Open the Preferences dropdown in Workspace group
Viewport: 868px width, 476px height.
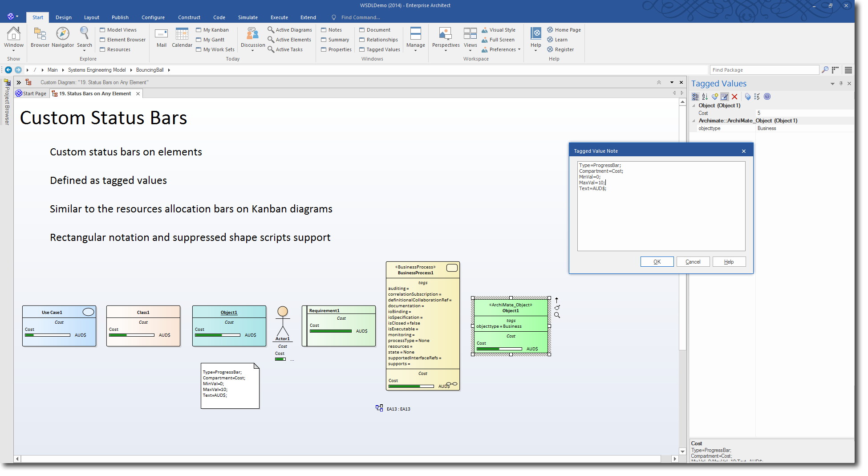pyautogui.click(x=504, y=49)
